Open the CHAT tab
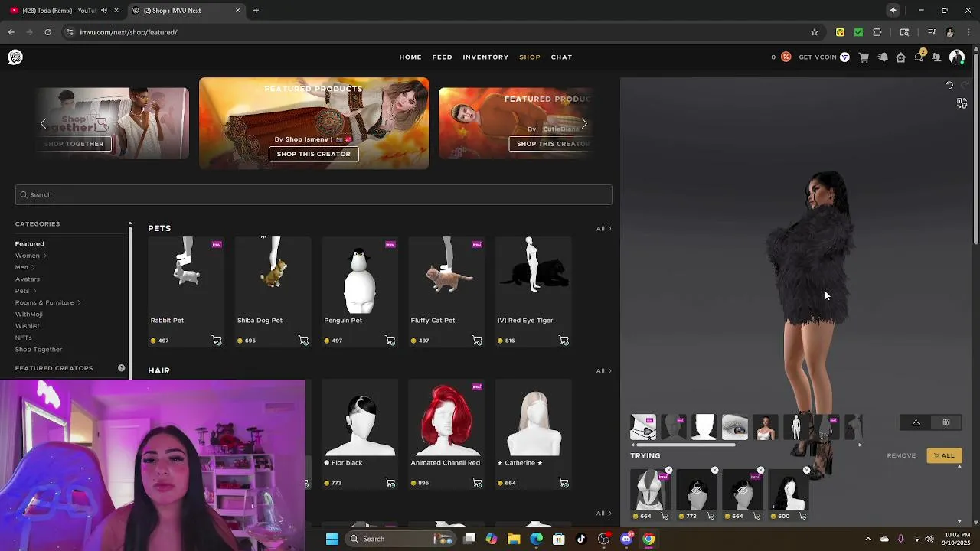This screenshot has height=551, width=980. [561, 57]
